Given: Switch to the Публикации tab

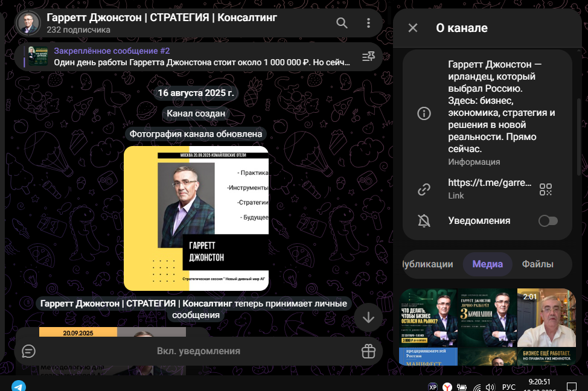Looking at the screenshot, I should (x=428, y=264).
